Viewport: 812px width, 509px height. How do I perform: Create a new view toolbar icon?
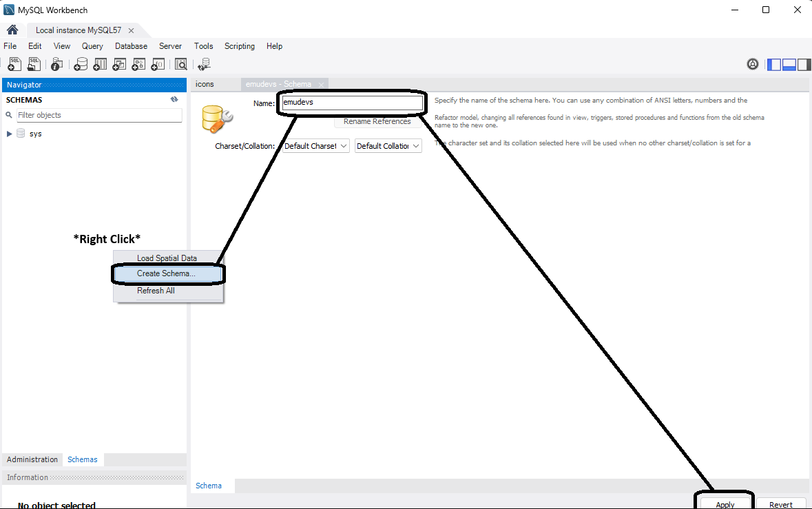119,64
